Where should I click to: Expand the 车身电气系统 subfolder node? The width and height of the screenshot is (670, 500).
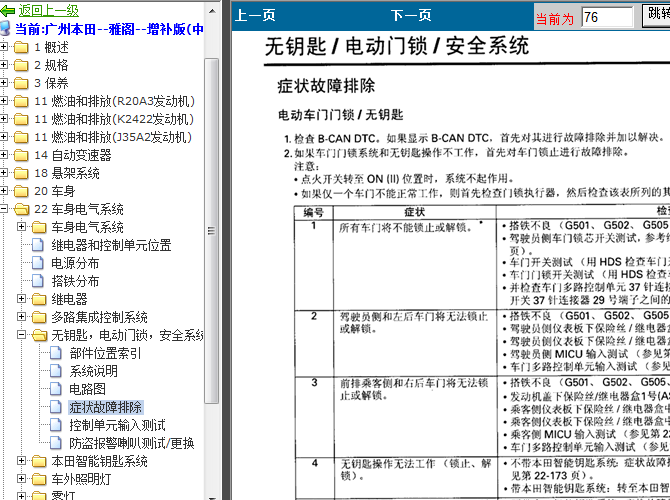pyautogui.click(x=21, y=226)
